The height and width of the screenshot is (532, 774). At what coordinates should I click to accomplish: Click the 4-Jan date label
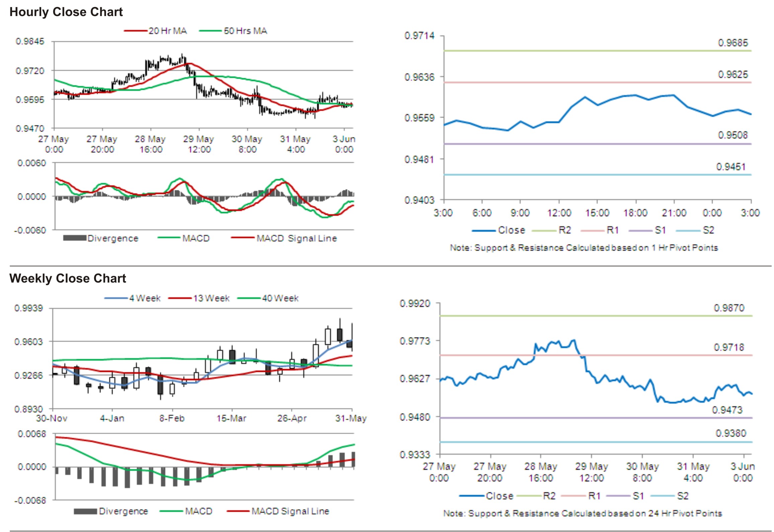click(112, 418)
